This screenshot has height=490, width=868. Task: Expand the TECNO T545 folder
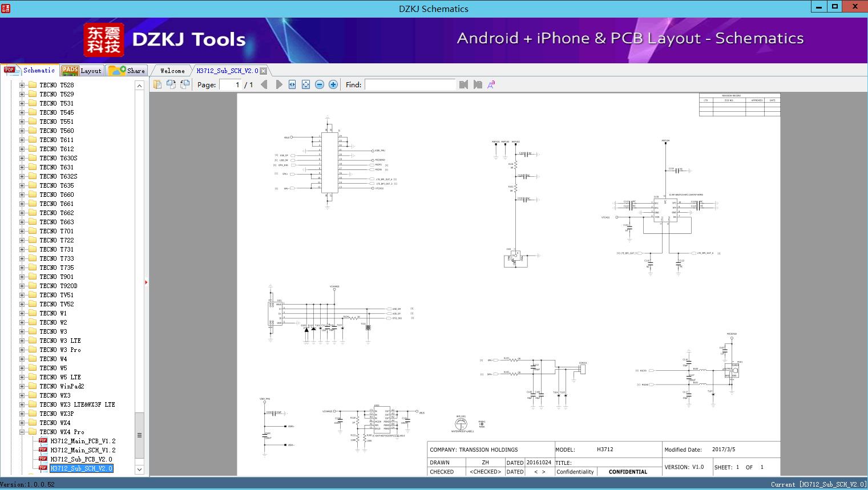(x=22, y=112)
